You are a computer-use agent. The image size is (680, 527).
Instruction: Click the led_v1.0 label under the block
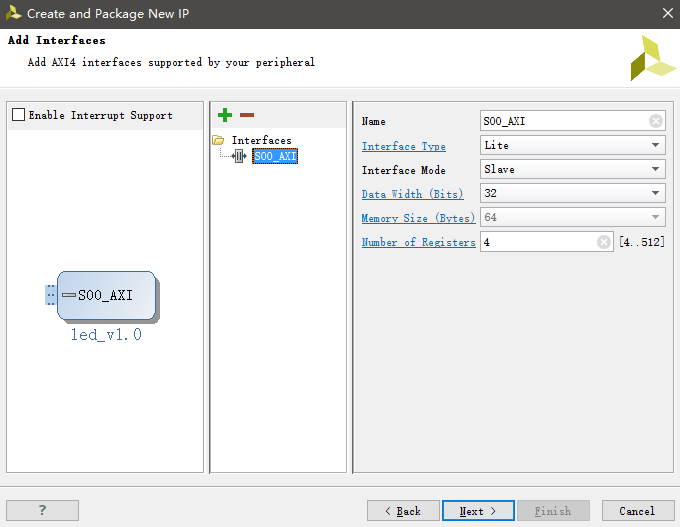[x=106, y=334]
